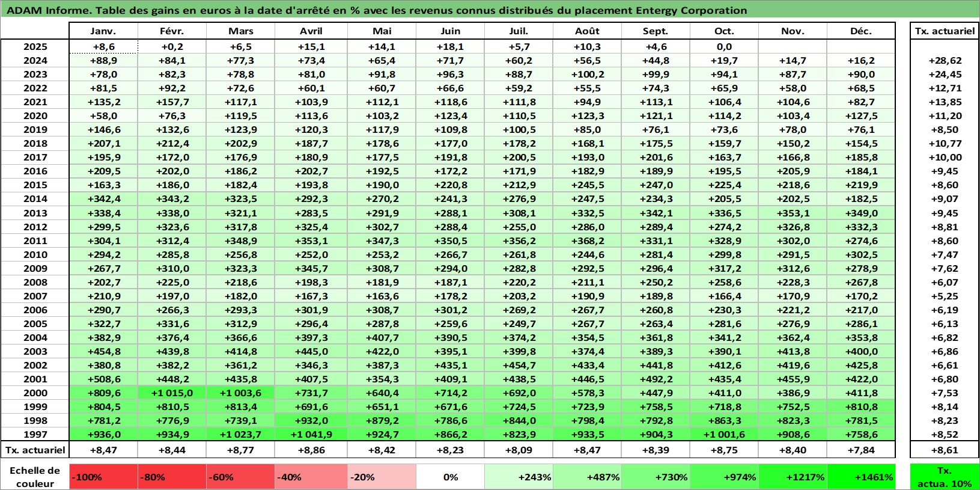Click the ADAM Informe table title text
This screenshot has height=490, width=980.
377,10
